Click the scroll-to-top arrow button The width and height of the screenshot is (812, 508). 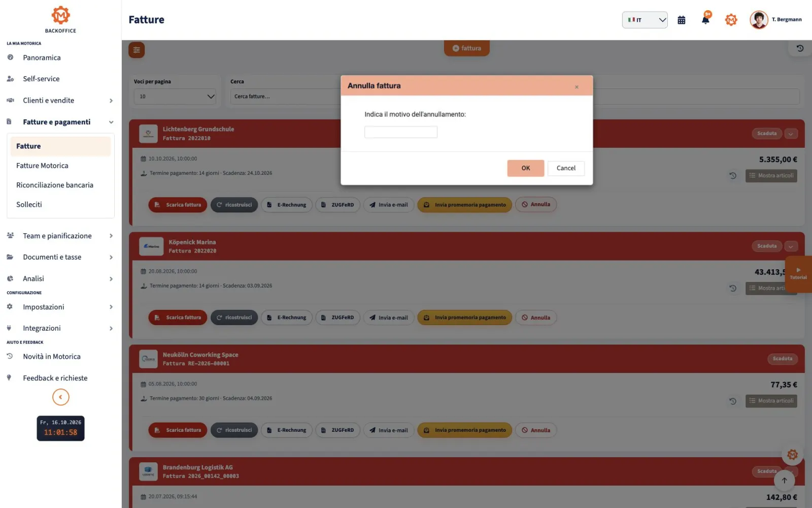[784, 480]
